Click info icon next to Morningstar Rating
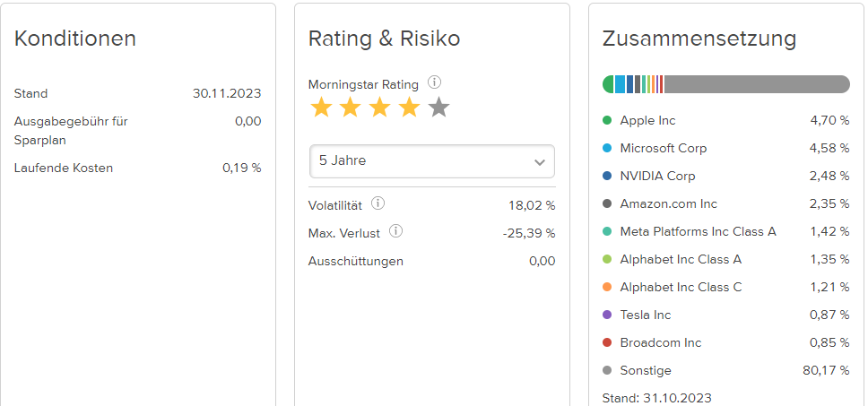This screenshot has height=406, width=868. click(x=435, y=82)
